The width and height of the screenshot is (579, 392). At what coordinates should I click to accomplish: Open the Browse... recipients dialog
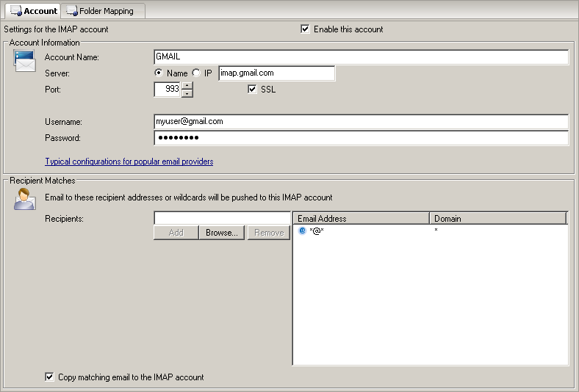pos(221,233)
